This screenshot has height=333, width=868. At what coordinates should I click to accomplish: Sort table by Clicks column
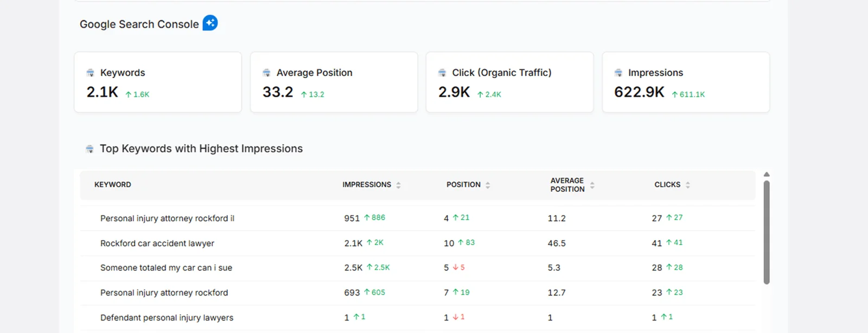coord(687,185)
